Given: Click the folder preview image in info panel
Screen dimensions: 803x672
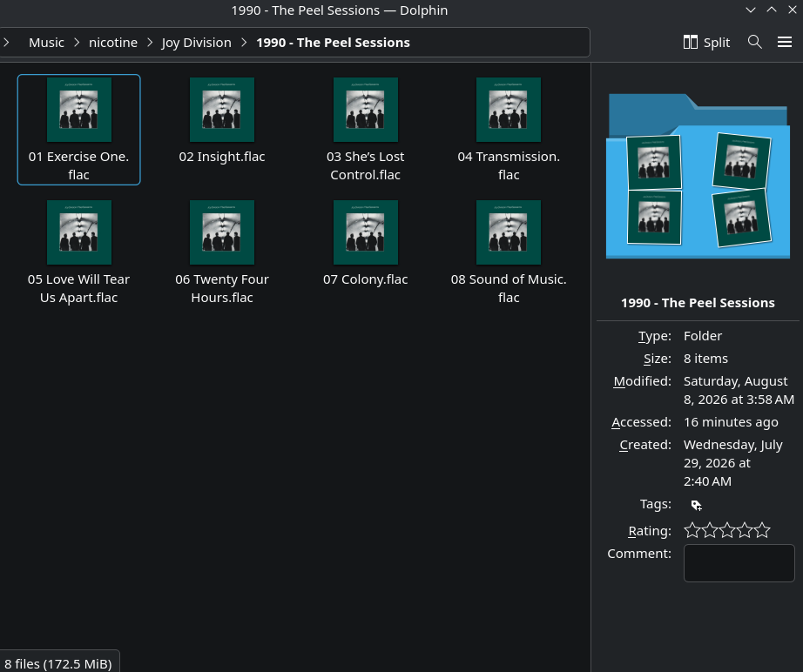Looking at the screenshot, I should pyautogui.click(x=698, y=176).
